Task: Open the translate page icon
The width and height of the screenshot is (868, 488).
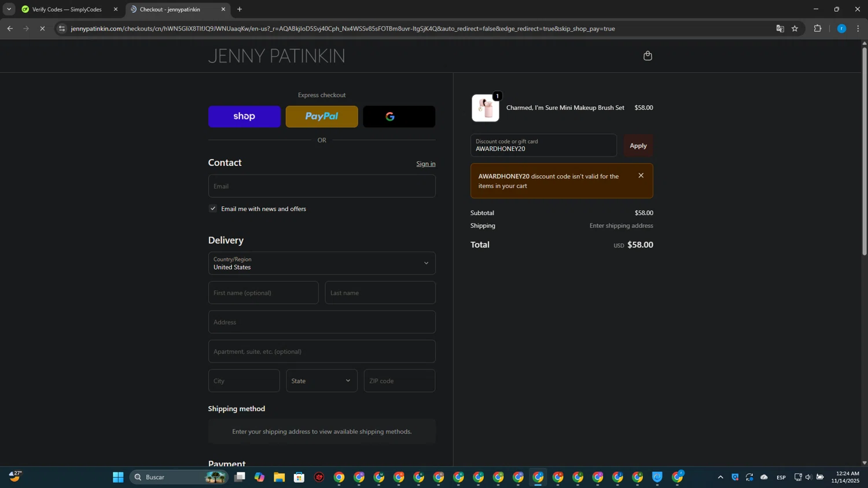Action: [780, 28]
